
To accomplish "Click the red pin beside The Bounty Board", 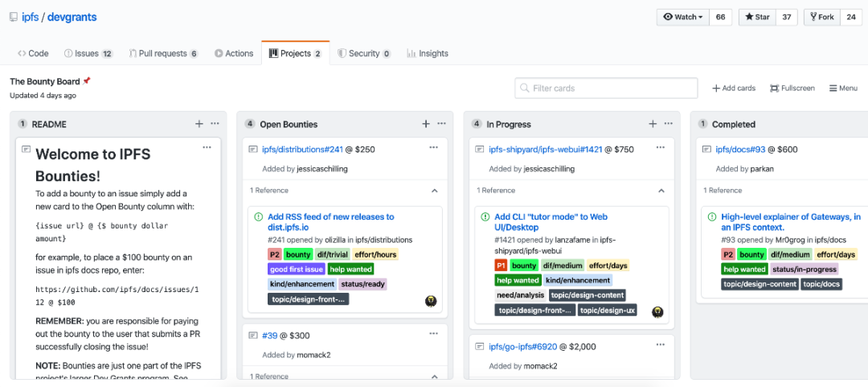I will (86, 81).
